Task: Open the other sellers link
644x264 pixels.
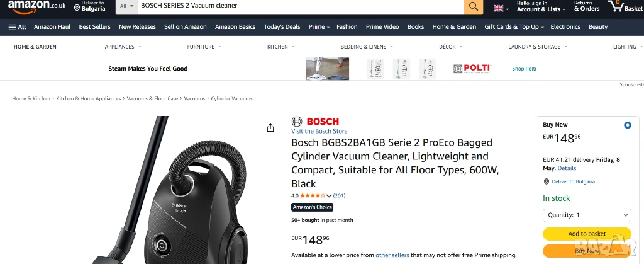Action: coord(392,255)
